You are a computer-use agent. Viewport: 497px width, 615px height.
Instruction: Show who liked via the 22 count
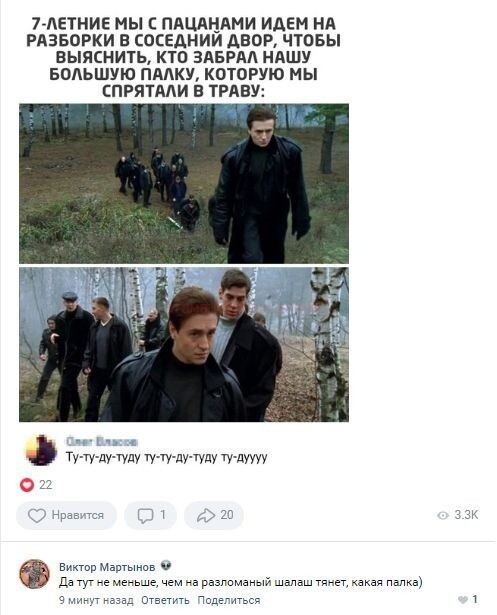pos(46,485)
